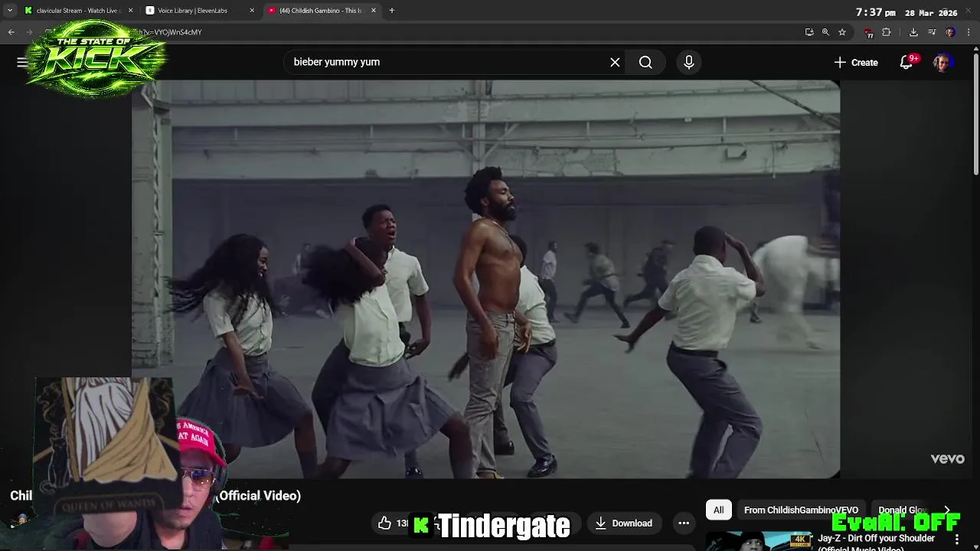980x551 pixels.
Task: Click the install app icon in address bar
Action: click(x=809, y=32)
